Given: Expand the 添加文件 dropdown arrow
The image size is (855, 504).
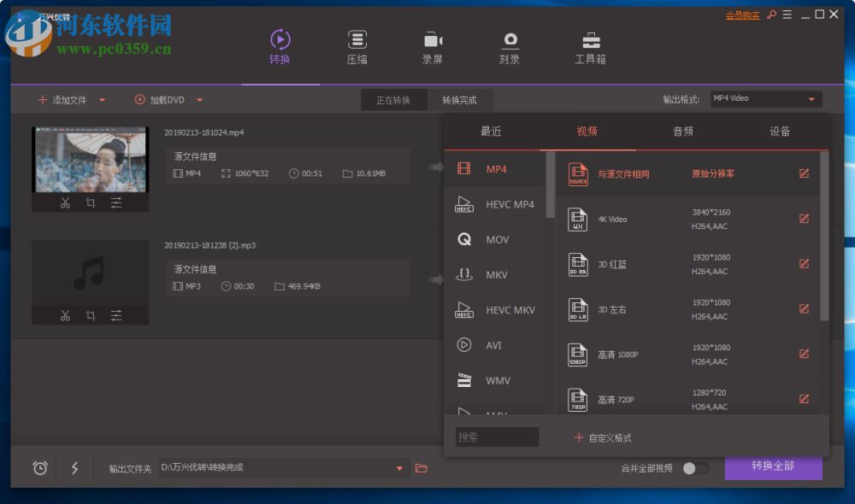Looking at the screenshot, I should tap(103, 99).
